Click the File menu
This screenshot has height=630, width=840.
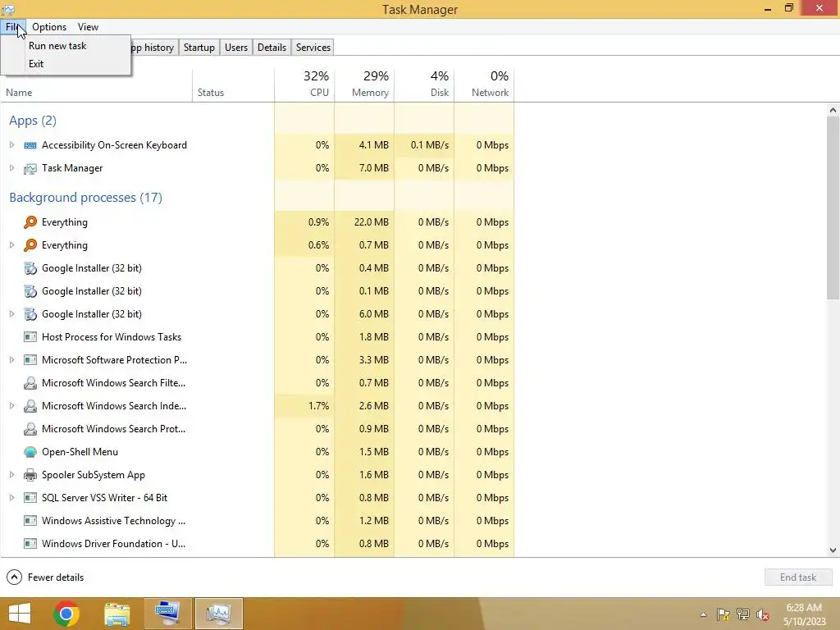(x=13, y=27)
